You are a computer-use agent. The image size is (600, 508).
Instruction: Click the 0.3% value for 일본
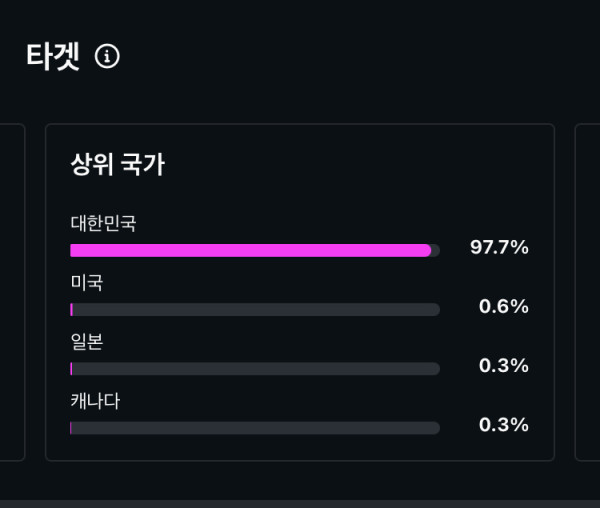[x=504, y=365]
